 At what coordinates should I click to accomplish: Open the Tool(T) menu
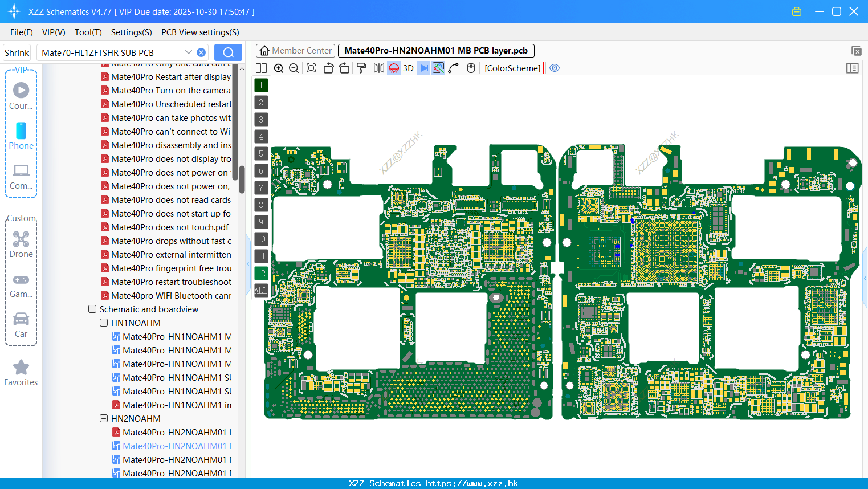click(x=88, y=32)
